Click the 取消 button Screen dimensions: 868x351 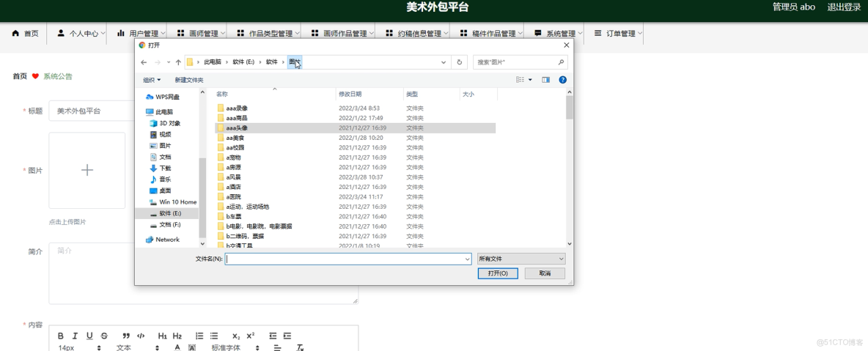[545, 273]
